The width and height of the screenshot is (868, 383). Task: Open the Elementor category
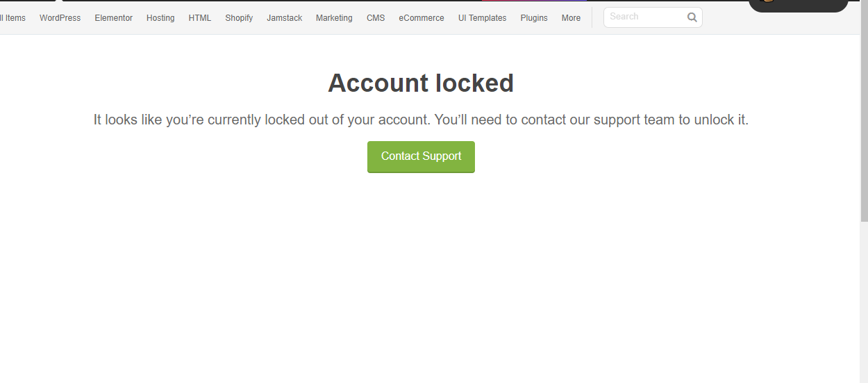click(x=114, y=18)
